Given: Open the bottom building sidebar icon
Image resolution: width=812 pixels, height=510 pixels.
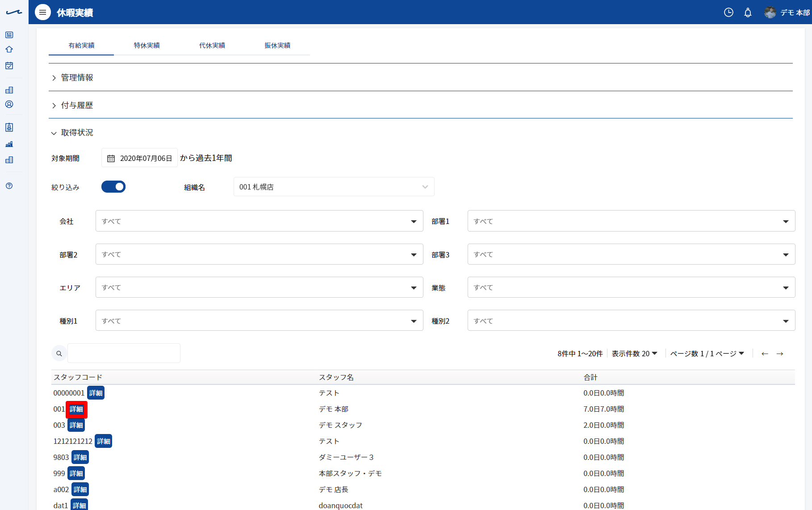Looking at the screenshot, I should [9, 160].
